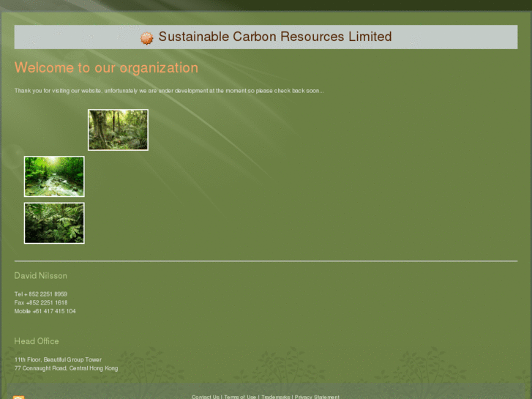This screenshot has width=532, height=399.
Task: Click the Head Office heading
Action: (x=37, y=341)
